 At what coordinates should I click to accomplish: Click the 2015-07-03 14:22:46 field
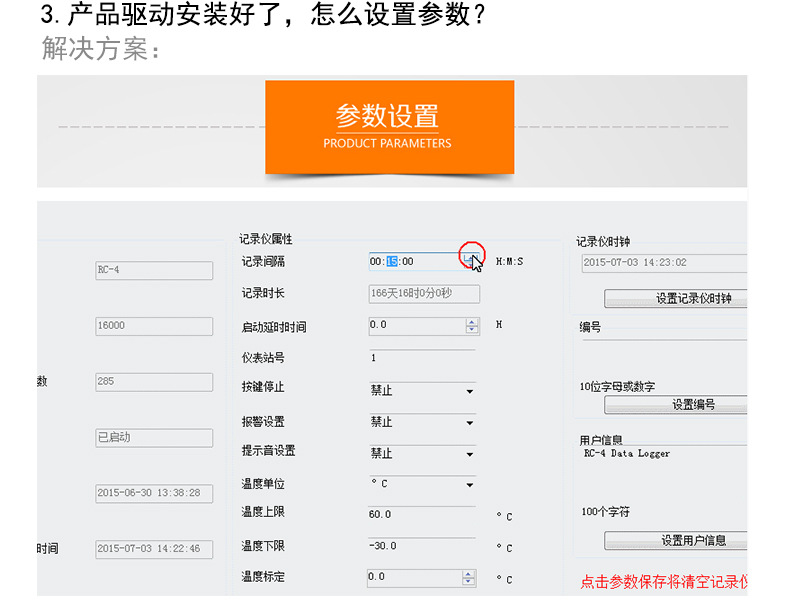click(154, 549)
